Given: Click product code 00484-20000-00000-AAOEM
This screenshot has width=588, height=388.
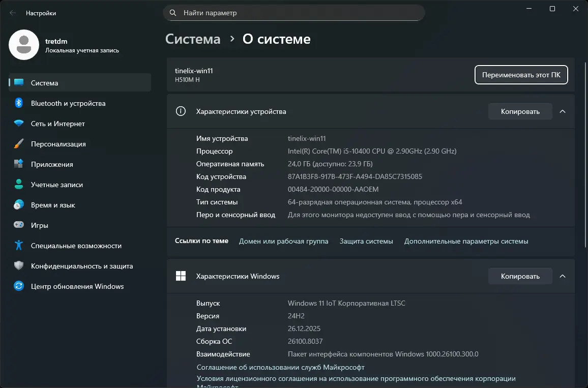Looking at the screenshot, I should (333, 189).
